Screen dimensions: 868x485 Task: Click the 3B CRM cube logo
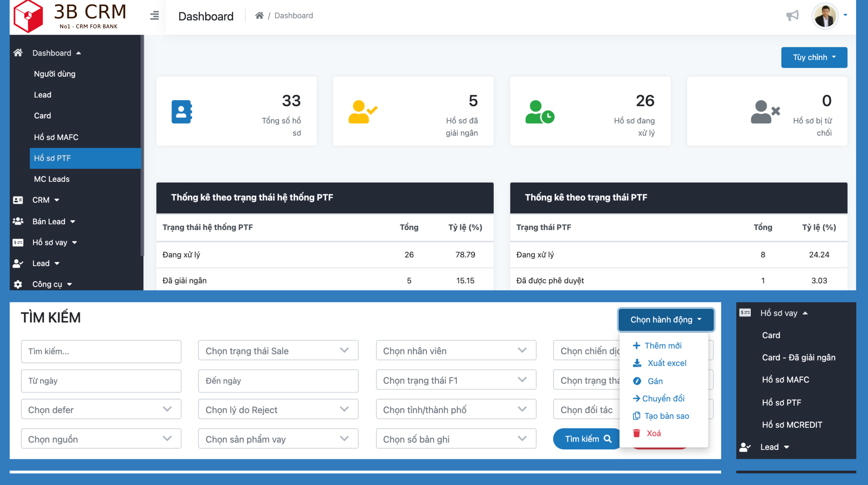tap(28, 16)
